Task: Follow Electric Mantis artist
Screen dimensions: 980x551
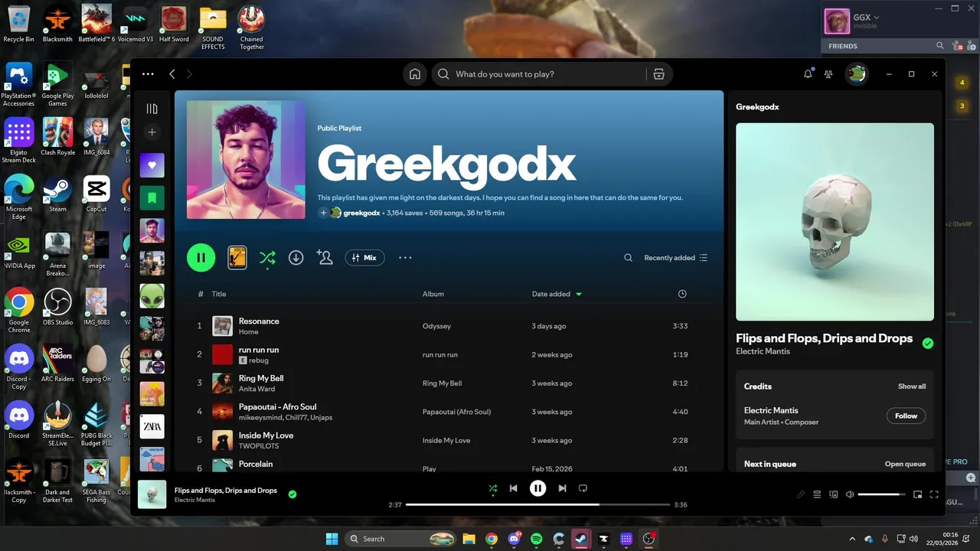Action: pyautogui.click(x=906, y=416)
